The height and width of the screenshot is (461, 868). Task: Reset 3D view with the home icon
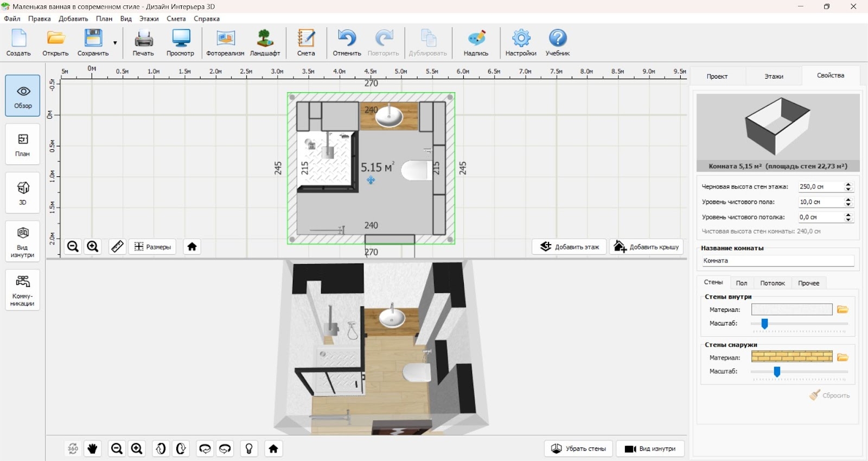click(273, 449)
